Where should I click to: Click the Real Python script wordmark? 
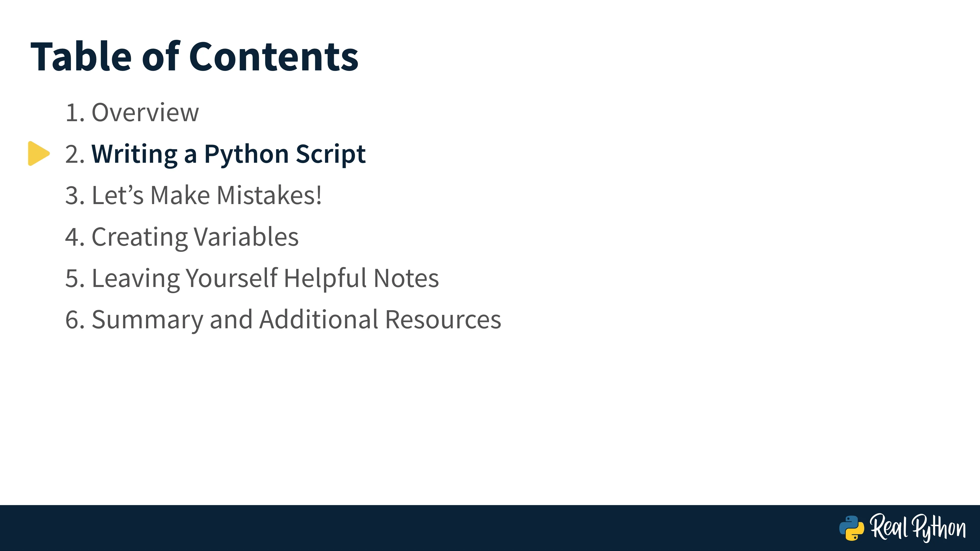(918, 528)
